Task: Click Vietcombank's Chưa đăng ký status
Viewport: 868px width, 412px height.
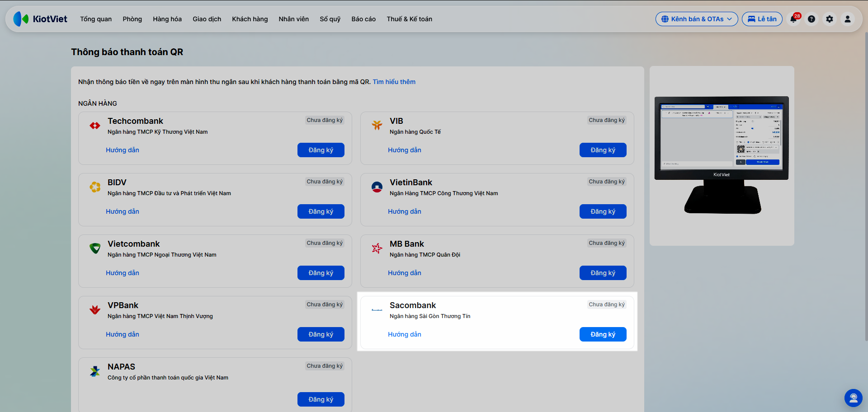Action: pyautogui.click(x=325, y=243)
